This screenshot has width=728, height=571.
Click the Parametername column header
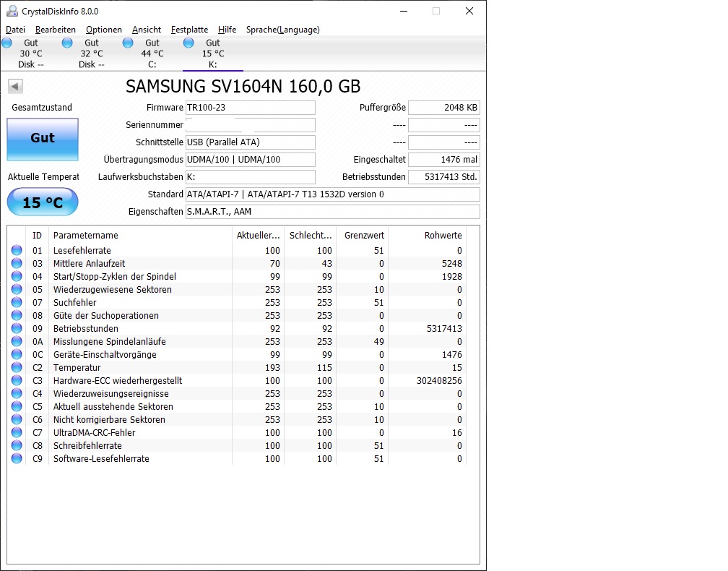pos(140,235)
